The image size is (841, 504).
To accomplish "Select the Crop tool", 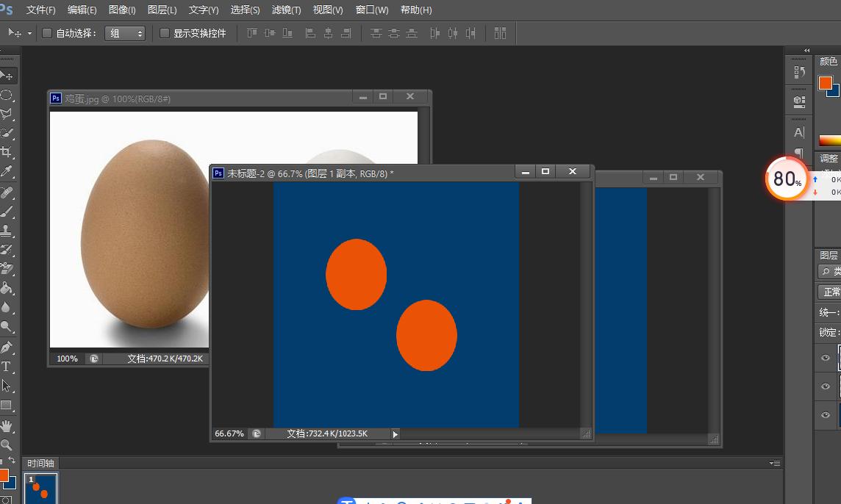I will pos(7,152).
